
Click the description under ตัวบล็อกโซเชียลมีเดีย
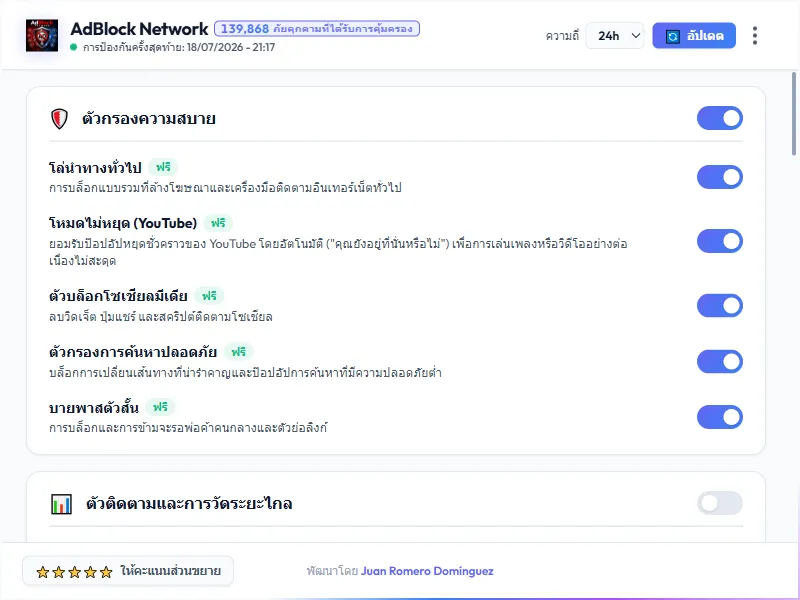tap(161, 317)
